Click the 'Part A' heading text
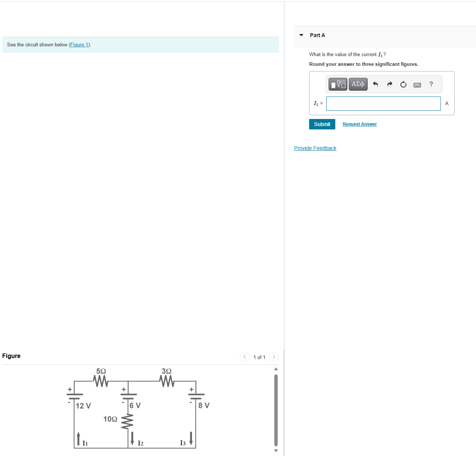 coord(317,35)
